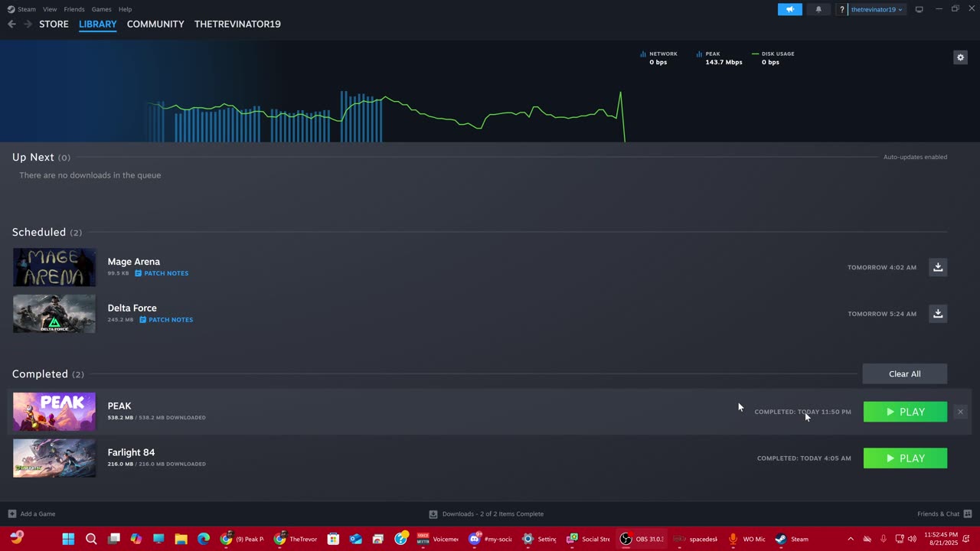Open the Friends menu
Screen dimensions: 980x551
click(x=74, y=9)
